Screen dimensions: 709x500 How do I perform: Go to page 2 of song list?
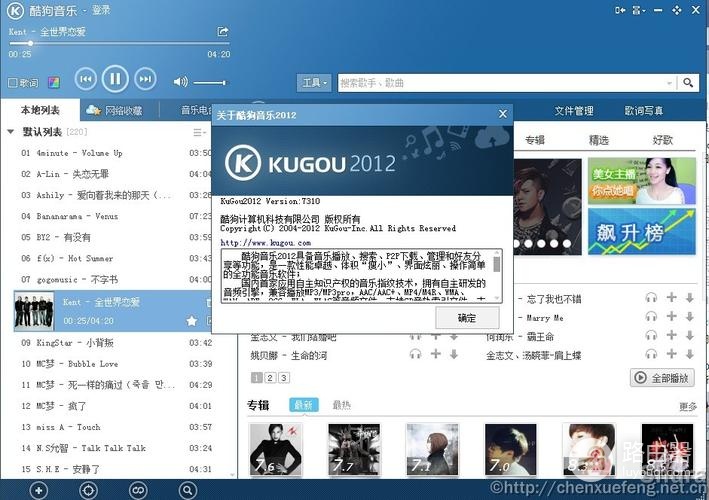pos(270,377)
